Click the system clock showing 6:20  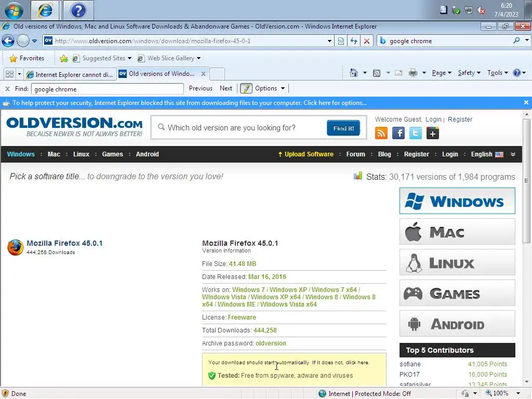coord(506,6)
